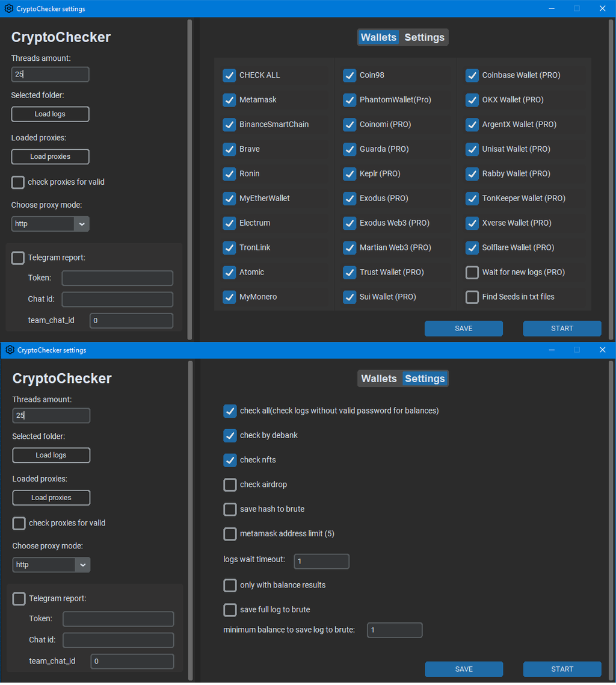Click the dropdown chevron beside http in the upper window

tap(82, 224)
